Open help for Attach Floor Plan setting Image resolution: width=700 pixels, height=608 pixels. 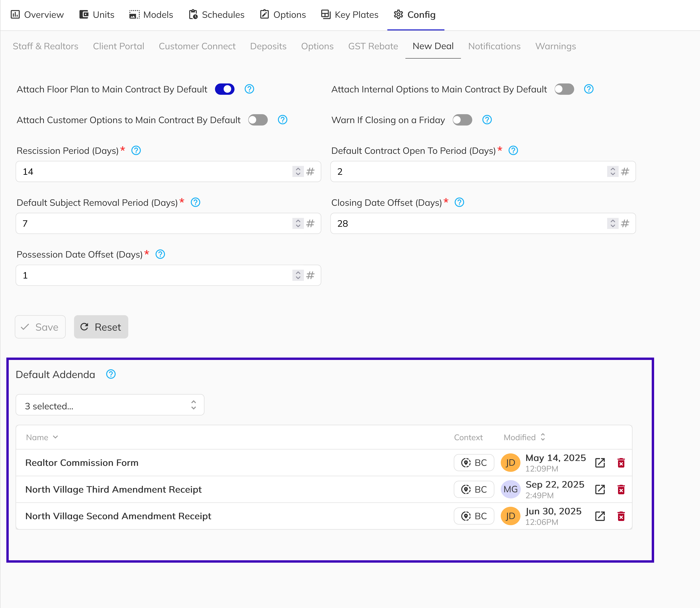tap(249, 89)
